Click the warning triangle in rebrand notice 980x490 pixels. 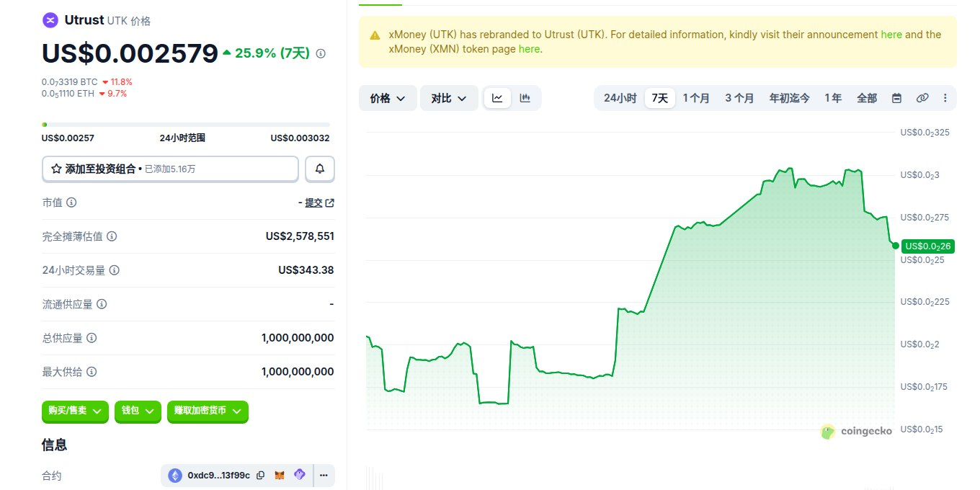(x=375, y=35)
